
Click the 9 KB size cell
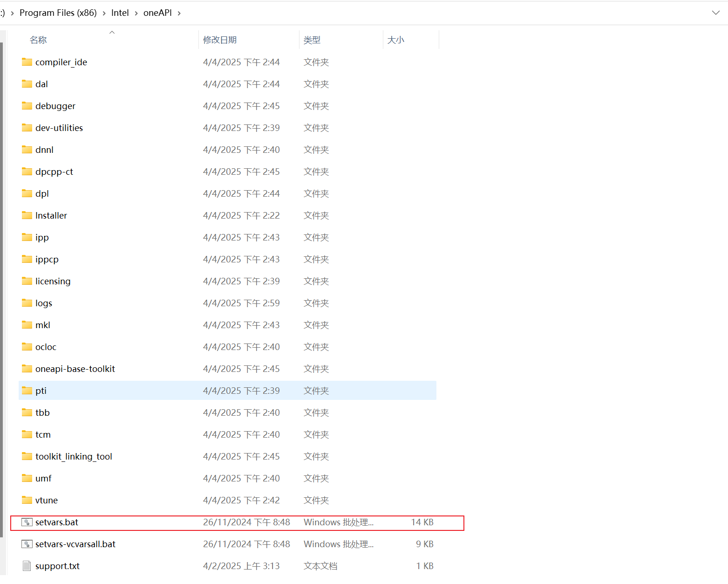tap(425, 544)
